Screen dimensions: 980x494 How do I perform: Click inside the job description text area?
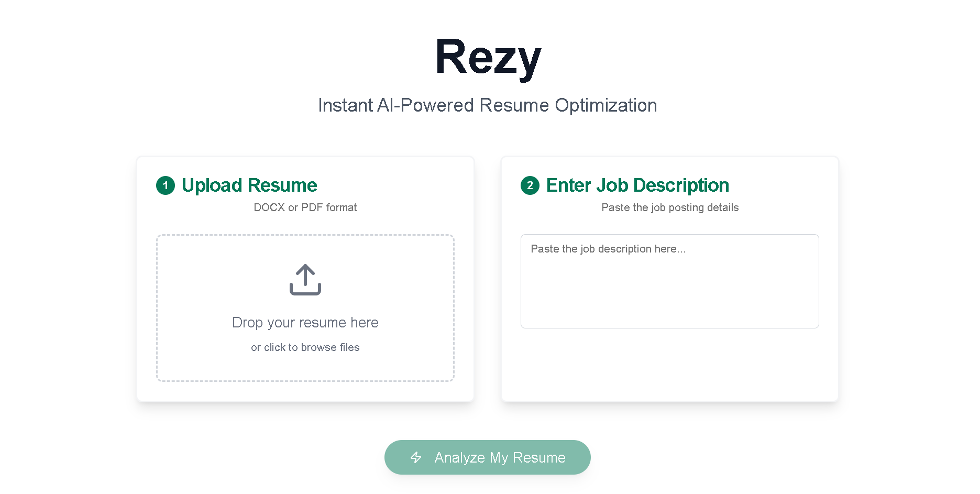tap(669, 281)
